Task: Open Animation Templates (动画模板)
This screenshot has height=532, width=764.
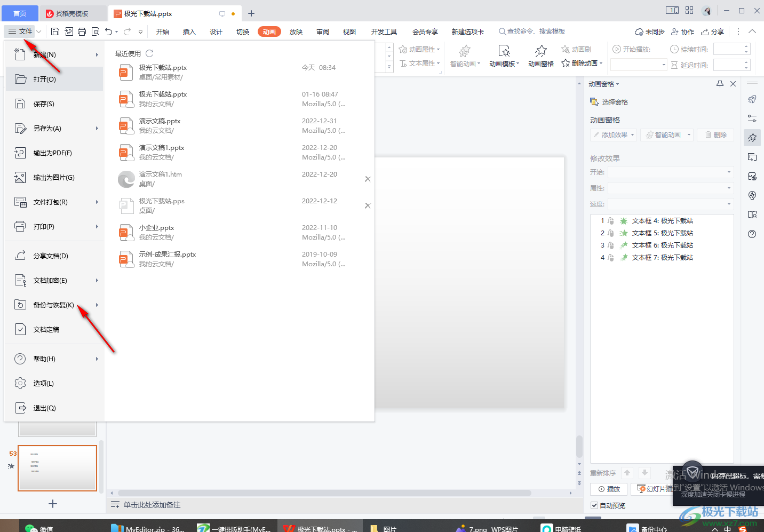Action: 504,56
